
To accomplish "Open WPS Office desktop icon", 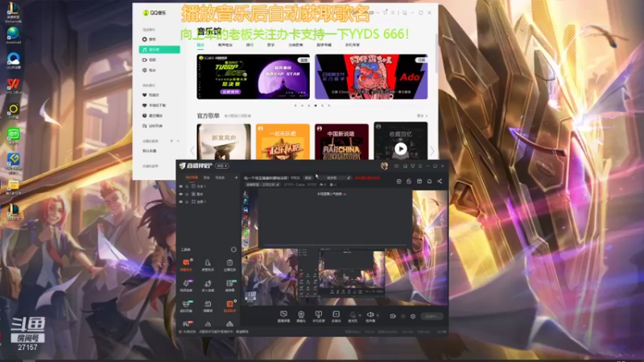I will coord(13,86).
